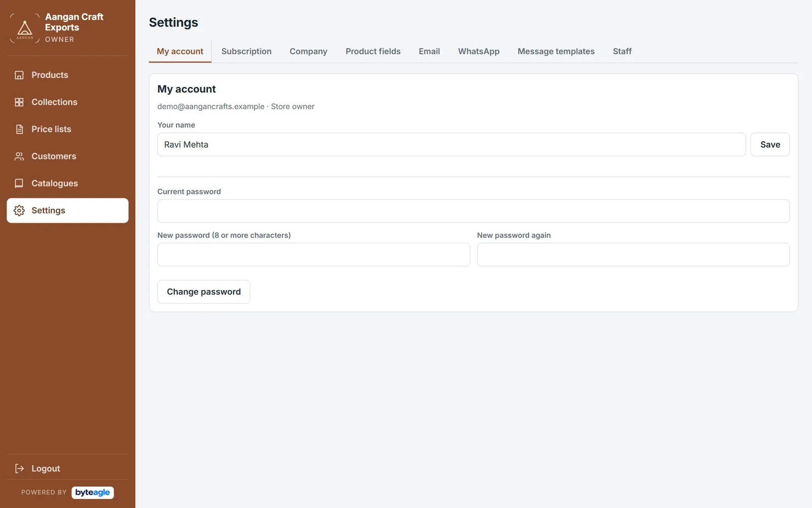812x508 pixels.
Task: Focus the New password again field
Action: [x=633, y=255]
